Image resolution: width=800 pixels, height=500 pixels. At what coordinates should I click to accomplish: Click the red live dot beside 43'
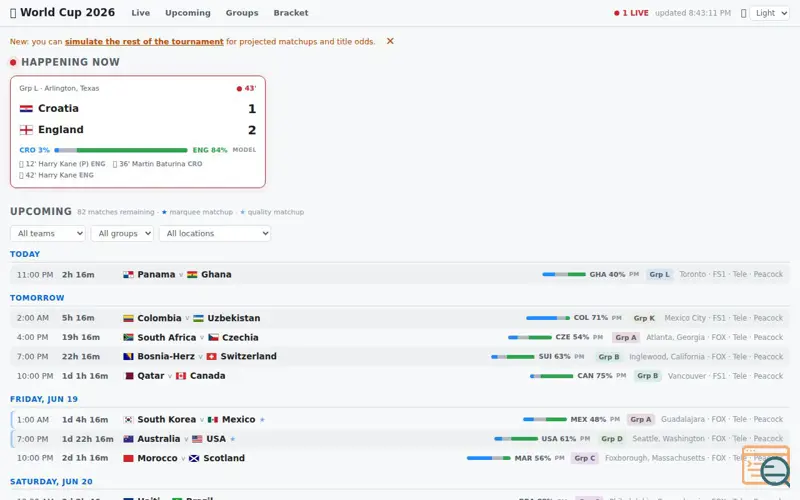(x=239, y=89)
